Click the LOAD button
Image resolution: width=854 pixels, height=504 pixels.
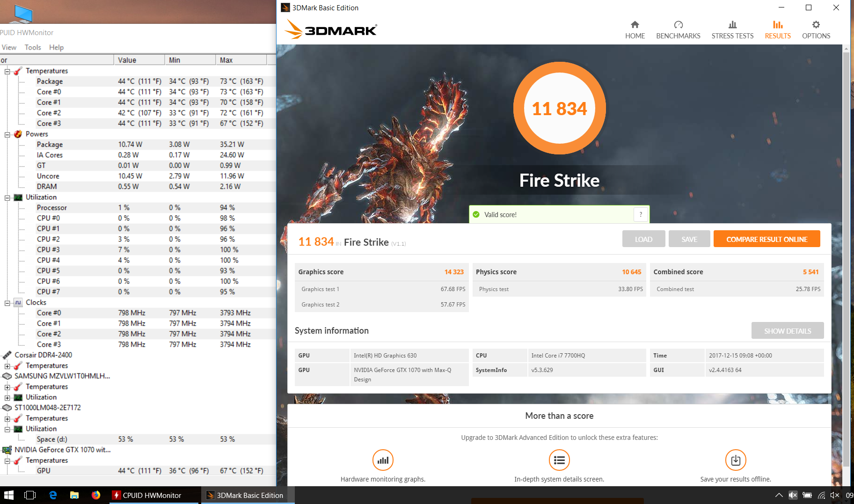tap(643, 239)
